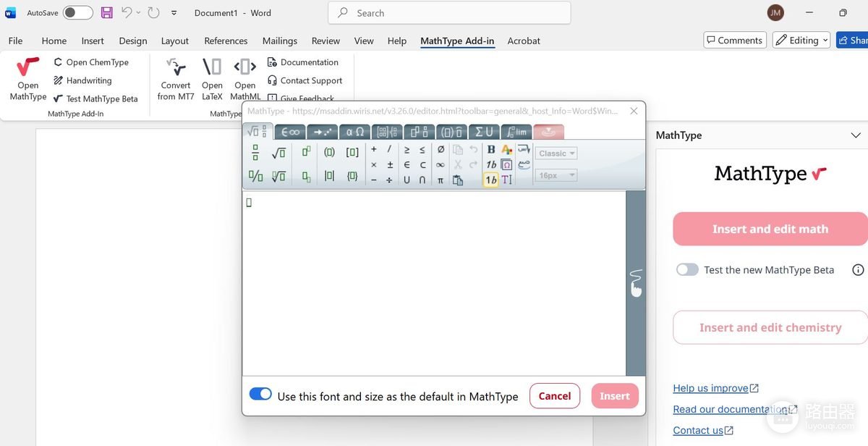868x446 pixels.
Task: Insert the intersection symbol
Action: point(422,180)
